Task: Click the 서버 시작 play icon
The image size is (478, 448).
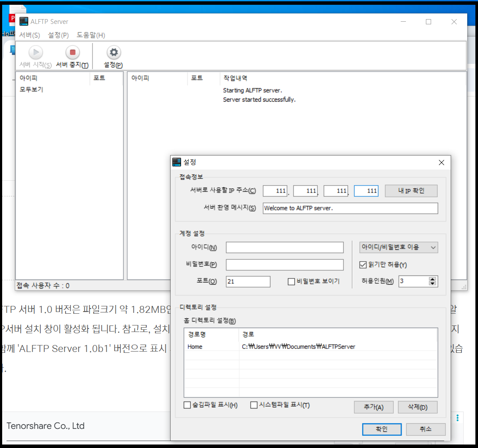Action: [36, 53]
